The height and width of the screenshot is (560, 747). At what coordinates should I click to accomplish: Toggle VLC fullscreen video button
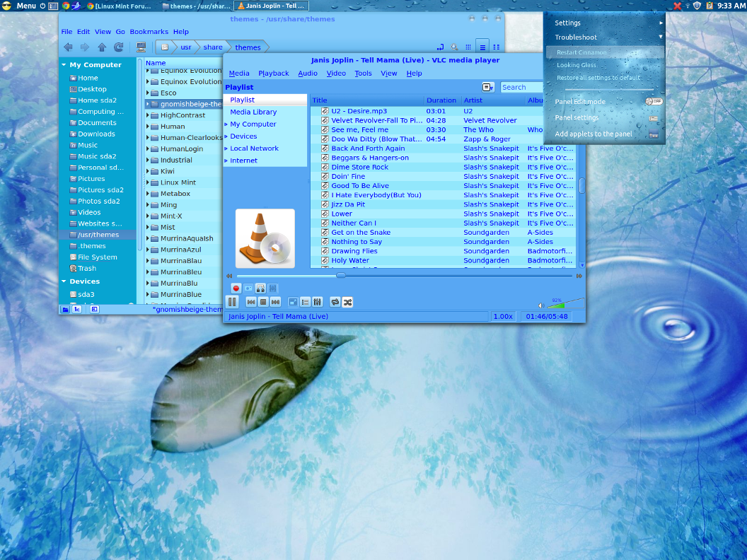tap(293, 302)
